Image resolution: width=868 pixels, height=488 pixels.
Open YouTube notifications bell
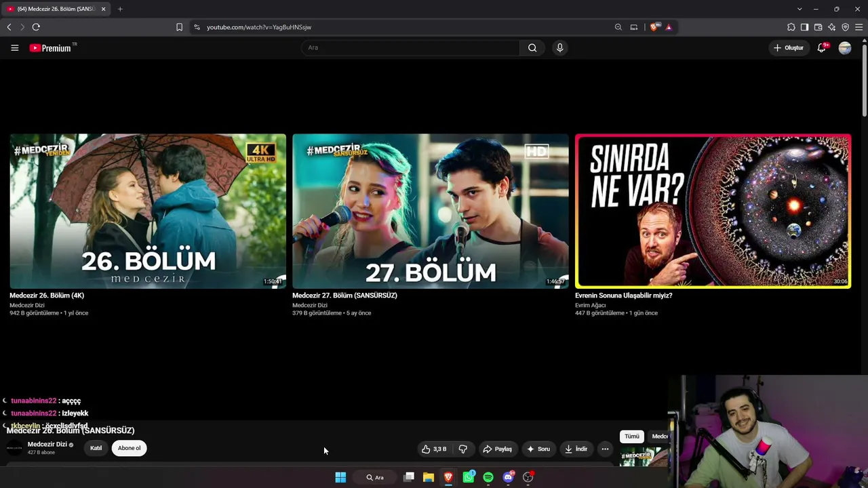pos(822,47)
